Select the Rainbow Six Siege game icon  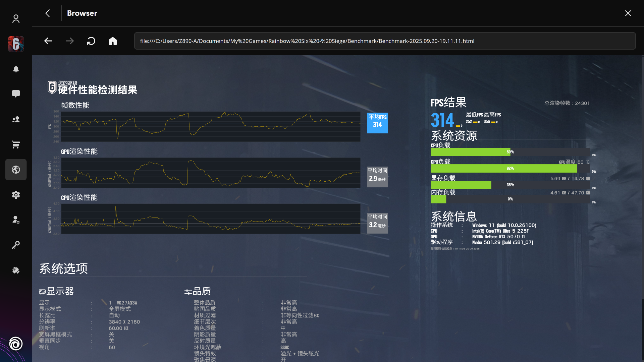tap(16, 44)
